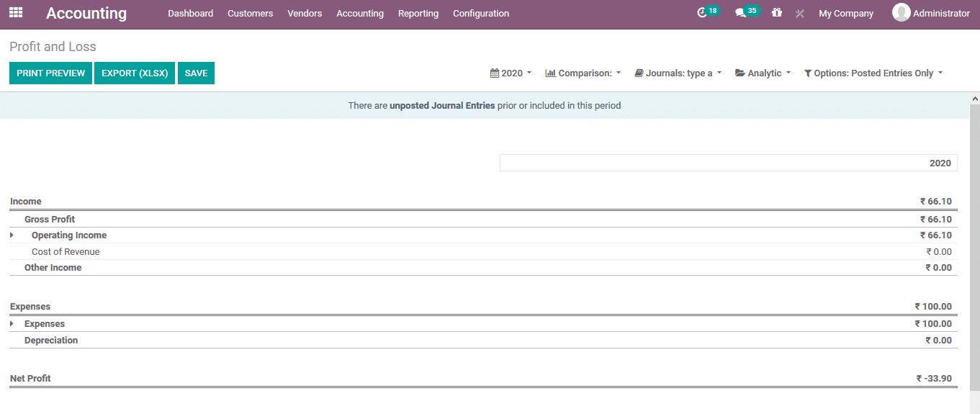The width and height of the screenshot is (980, 414).
Task: Click the Export (XLSX) button
Action: pyautogui.click(x=135, y=73)
